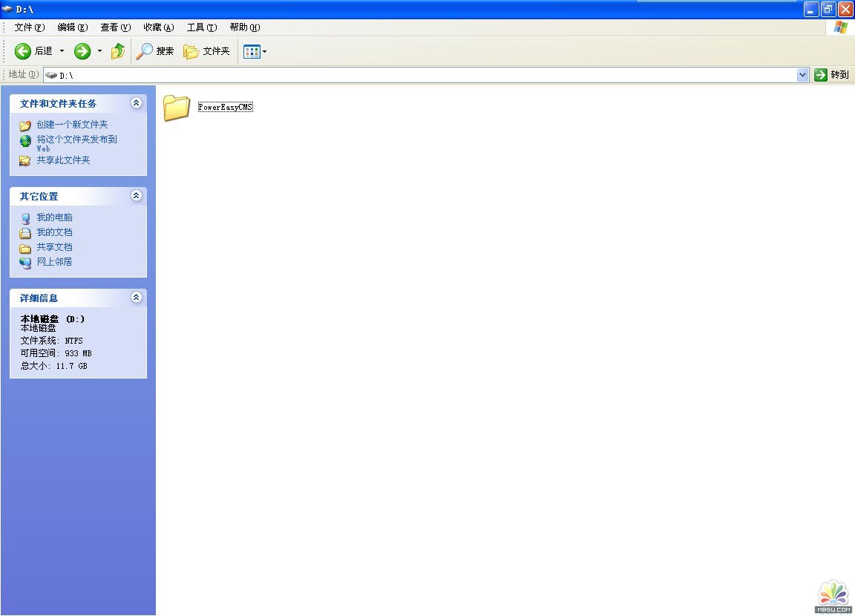
Task: Collapse the 文件和文件夹任务 panel
Action: (x=136, y=103)
